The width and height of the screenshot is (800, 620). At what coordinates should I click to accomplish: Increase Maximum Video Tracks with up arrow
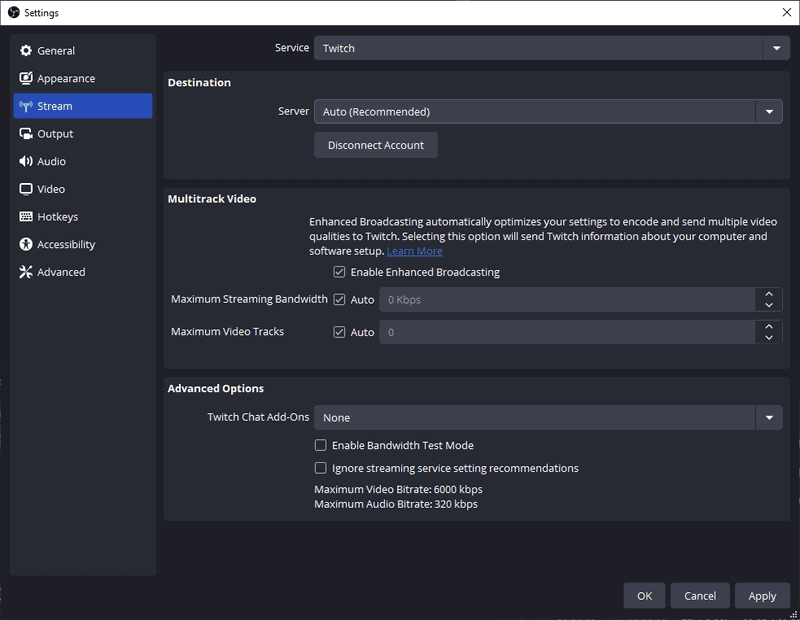(x=768, y=326)
